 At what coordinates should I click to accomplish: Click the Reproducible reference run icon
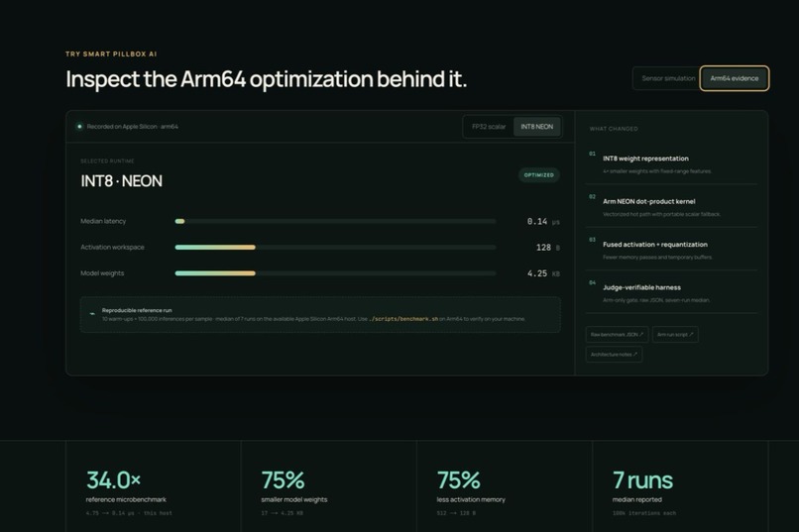tap(92, 314)
